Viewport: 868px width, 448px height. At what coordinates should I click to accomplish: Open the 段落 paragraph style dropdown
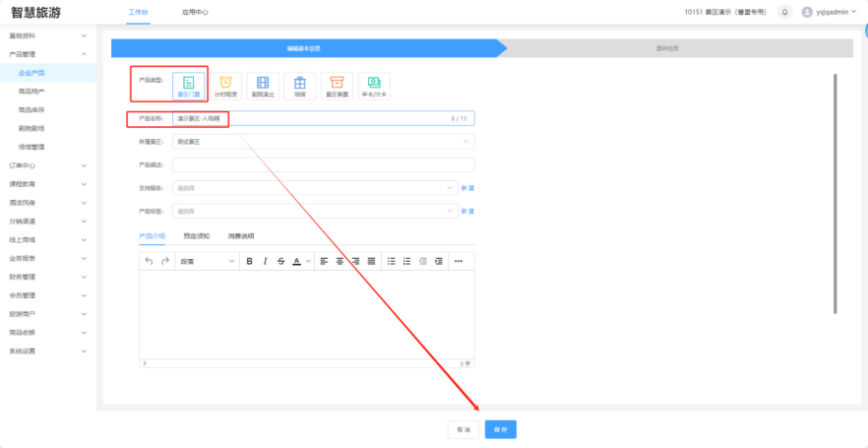point(206,261)
